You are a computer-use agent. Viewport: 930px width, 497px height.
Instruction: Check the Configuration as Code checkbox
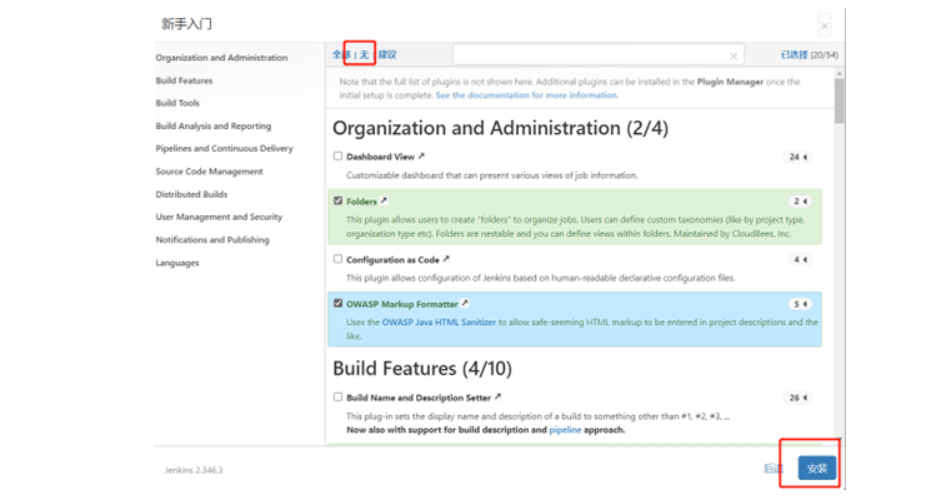tap(338, 259)
